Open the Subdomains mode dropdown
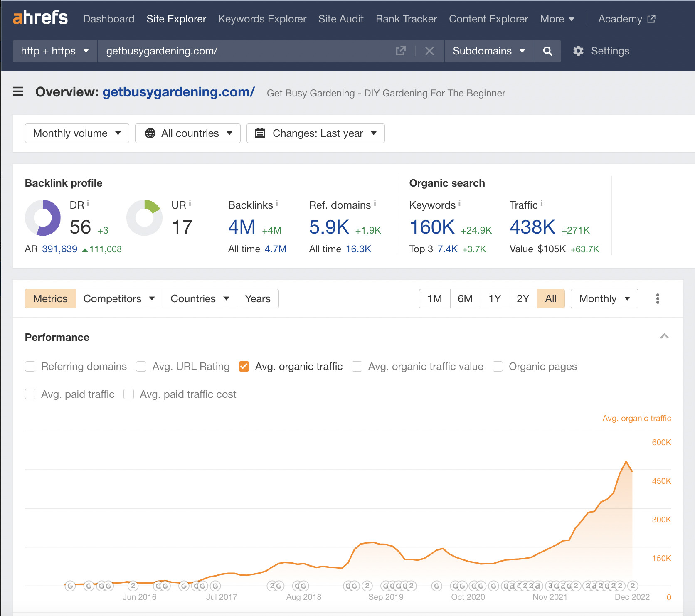This screenshot has width=695, height=616. coord(489,51)
